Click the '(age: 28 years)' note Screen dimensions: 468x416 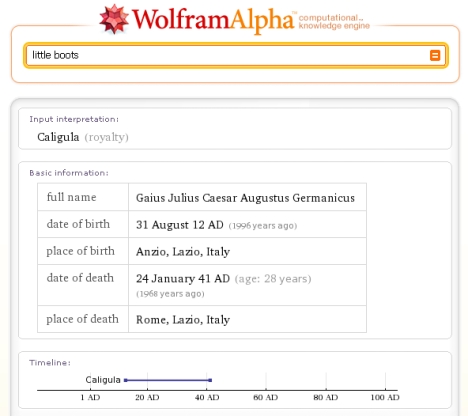click(273, 279)
